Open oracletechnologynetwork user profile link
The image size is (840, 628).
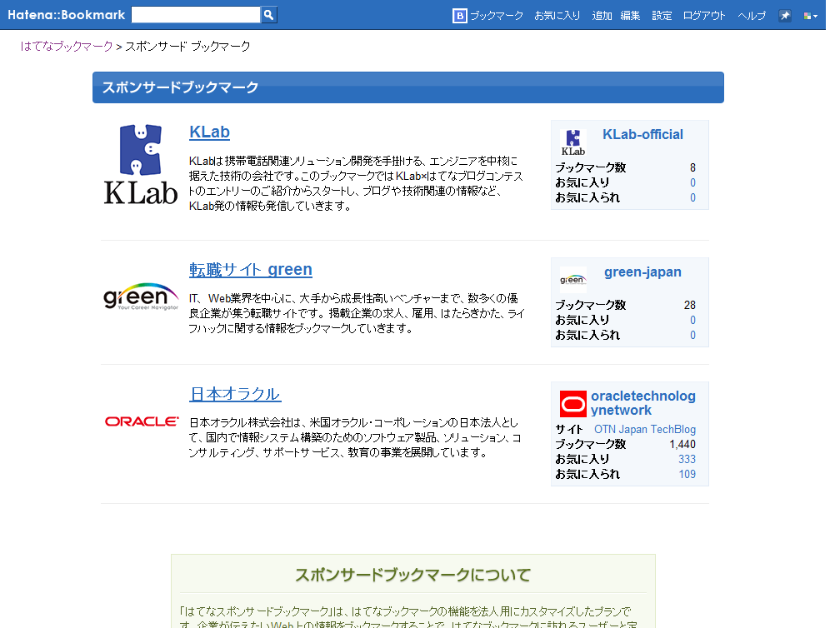pyautogui.click(x=642, y=403)
